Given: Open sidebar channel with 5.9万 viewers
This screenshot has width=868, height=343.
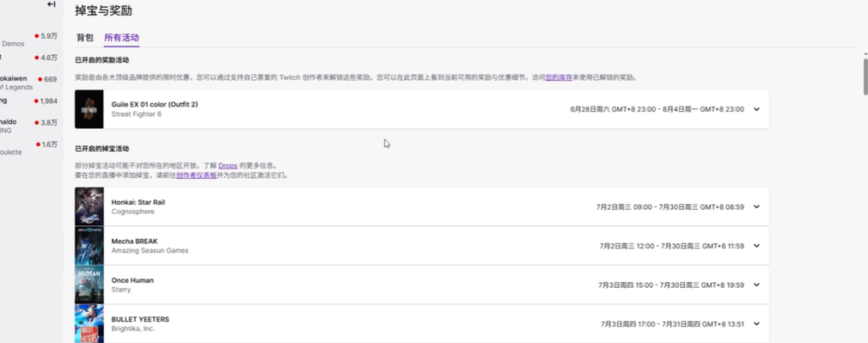Looking at the screenshot, I should tap(29, 39).
